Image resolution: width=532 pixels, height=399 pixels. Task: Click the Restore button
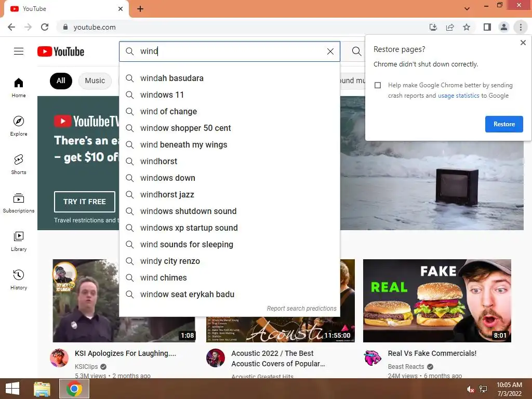click(x=504, y=124)
